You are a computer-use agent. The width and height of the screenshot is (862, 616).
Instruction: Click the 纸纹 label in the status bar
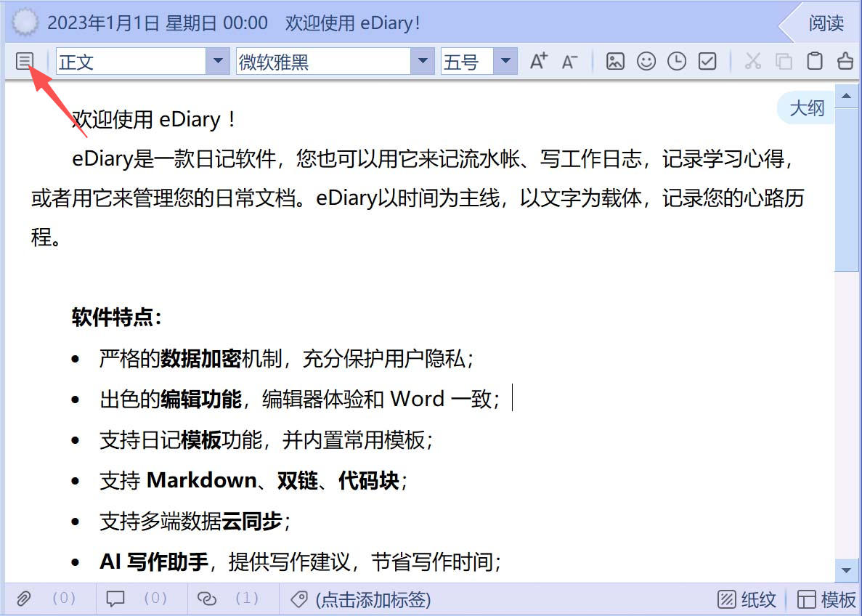pos(759,599)
